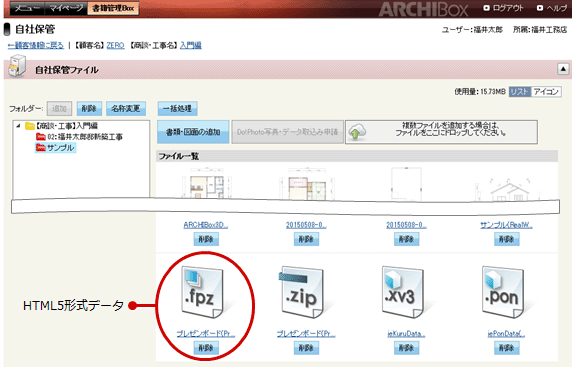Open the .fpz presentation board file icon
572x367 pixels.
(x=203, y=292)
